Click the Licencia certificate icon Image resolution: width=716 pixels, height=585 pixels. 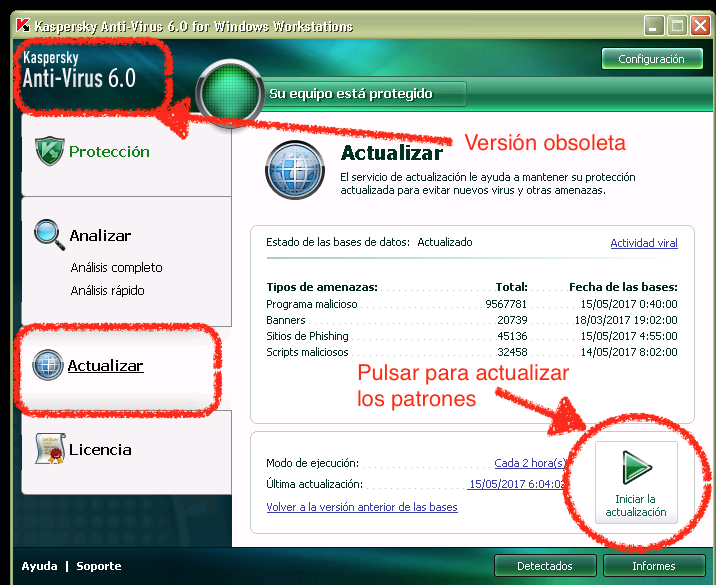tap(50, 449)
